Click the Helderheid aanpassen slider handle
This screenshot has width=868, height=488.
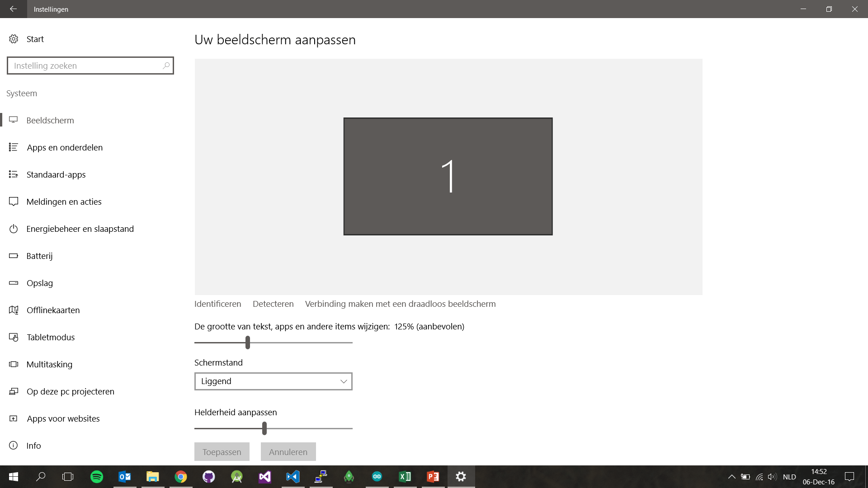[264, 428]
